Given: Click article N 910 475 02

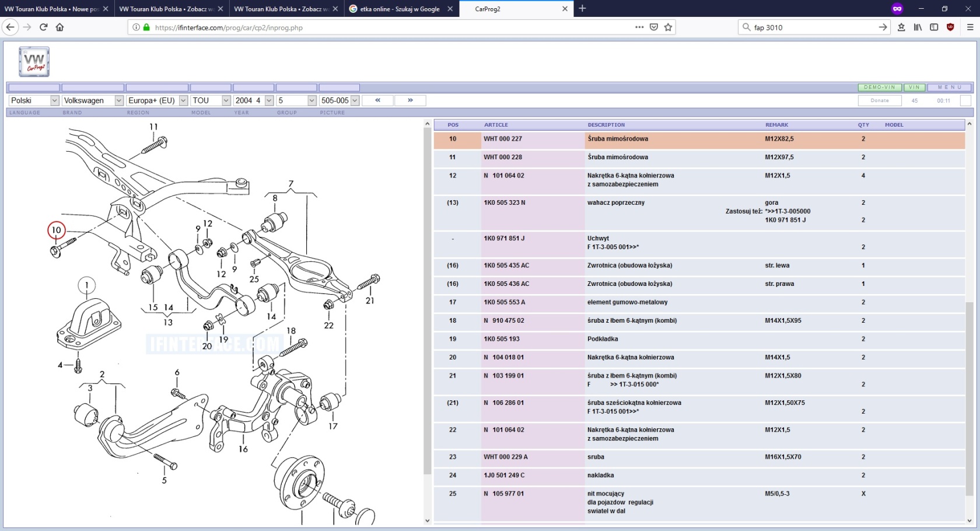Looking at the screenshot, I should [x=504, y=320].
